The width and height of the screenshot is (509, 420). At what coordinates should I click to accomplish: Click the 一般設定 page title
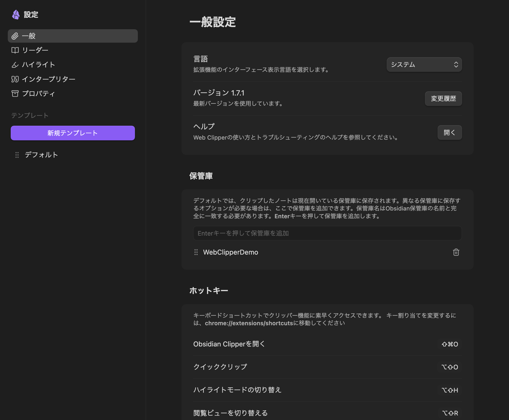point(213,22)
